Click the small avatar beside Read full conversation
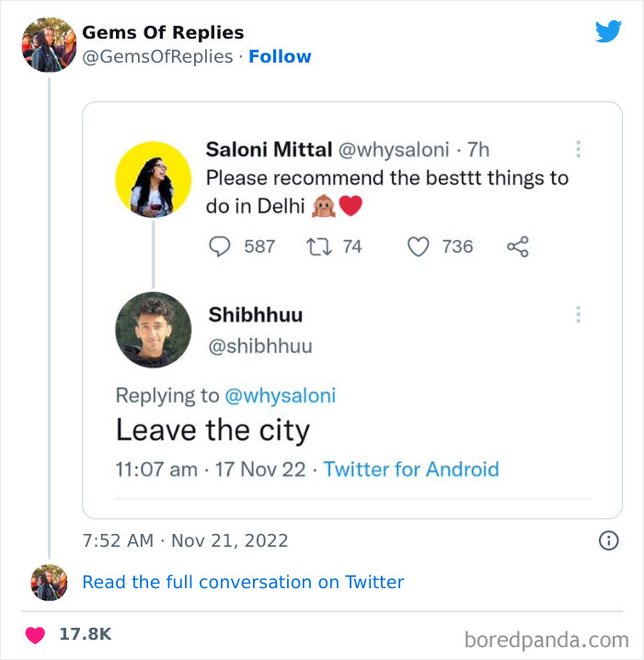Image resolution: width=644 pixels, height=660 pixels. 49,582
